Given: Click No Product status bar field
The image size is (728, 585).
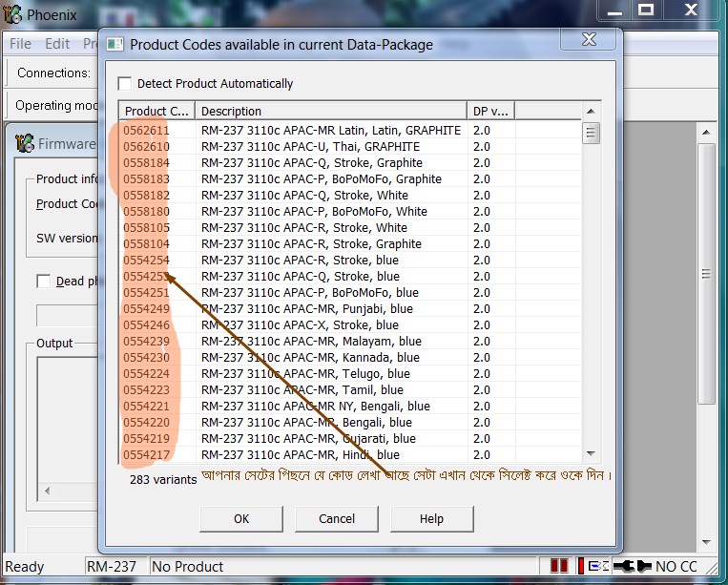Looking at the screenshot, I should pos(343,567).
